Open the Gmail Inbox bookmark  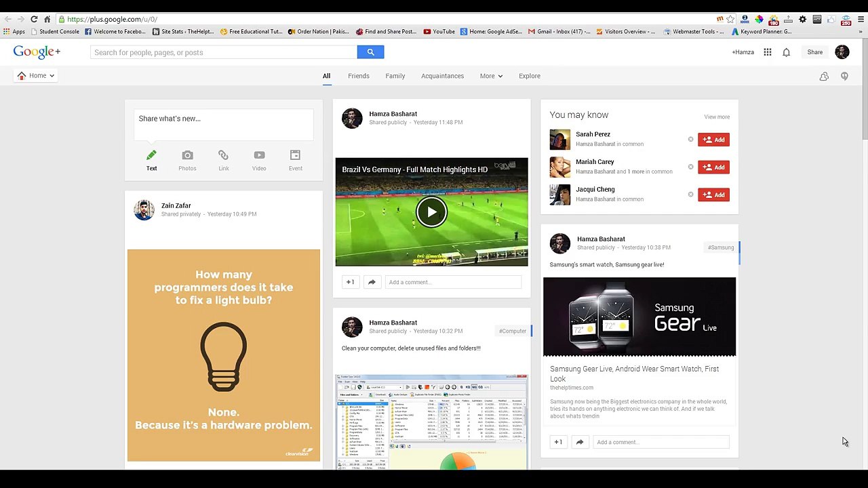559,31
